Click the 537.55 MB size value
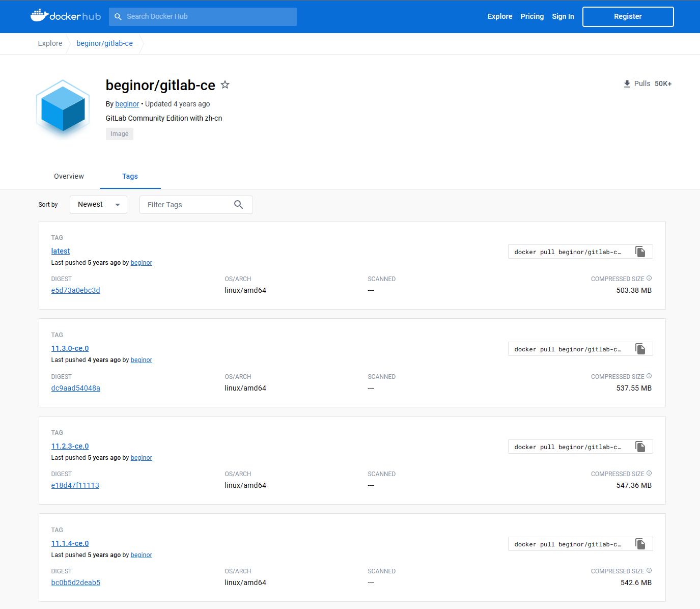Screen dimensions: 700x609 click(634, 388)
